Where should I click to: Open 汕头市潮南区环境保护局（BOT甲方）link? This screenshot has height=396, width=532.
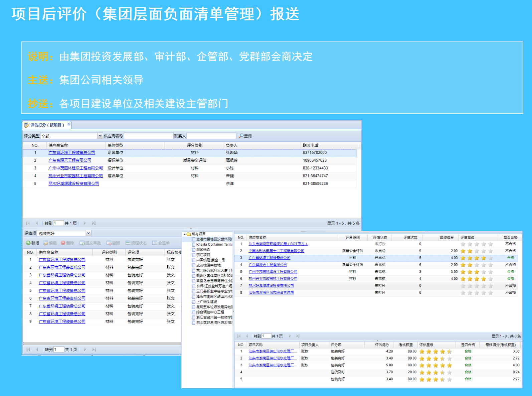278,244
